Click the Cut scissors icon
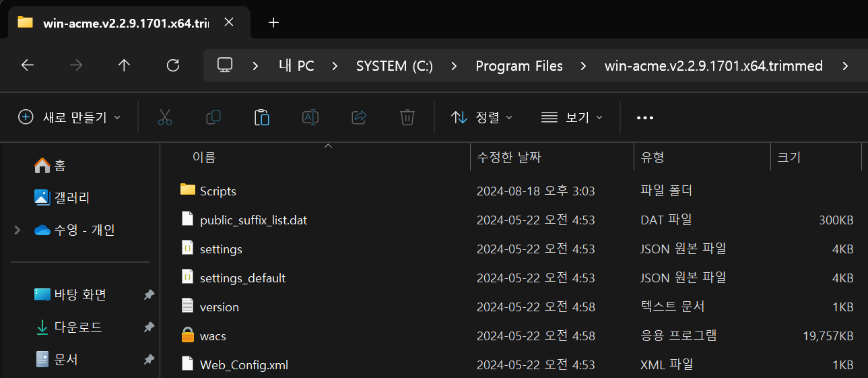The width and height of the screenshot is (868, 378). 165,117
